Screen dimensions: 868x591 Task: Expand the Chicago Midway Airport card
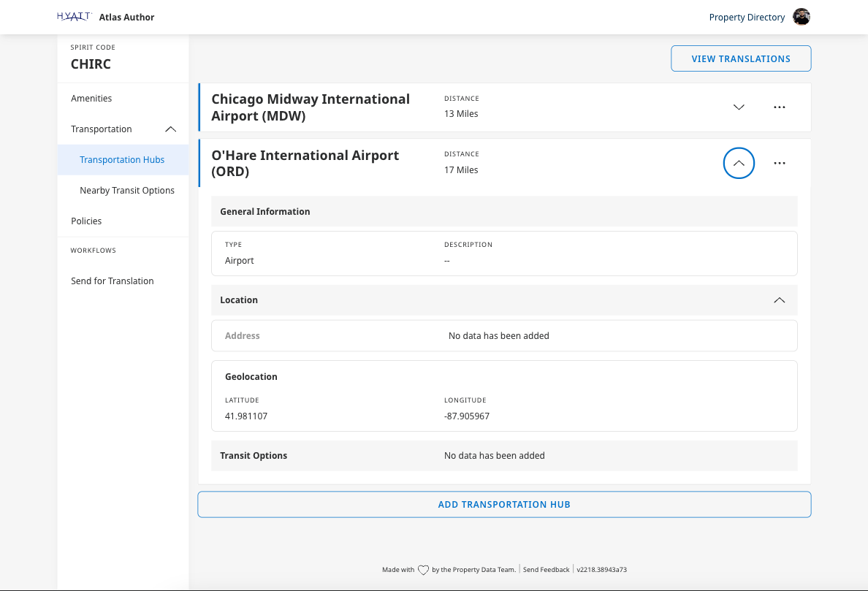(739, 107)
